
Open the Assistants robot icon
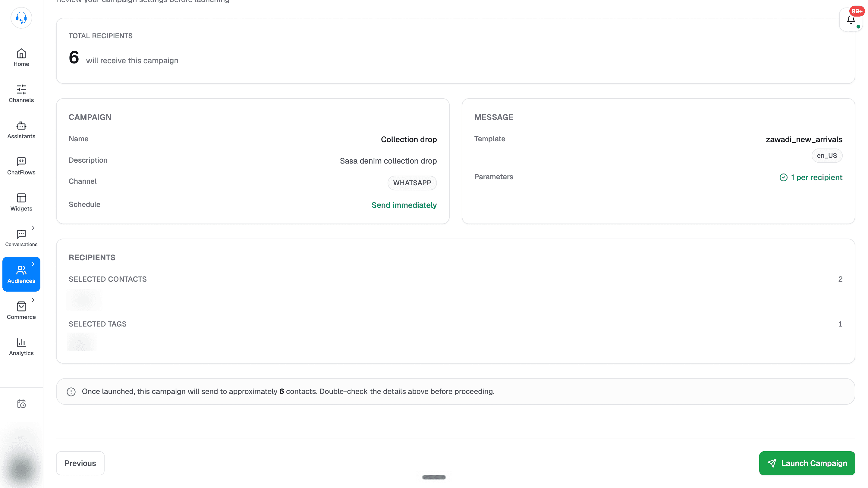pos(21,126)
